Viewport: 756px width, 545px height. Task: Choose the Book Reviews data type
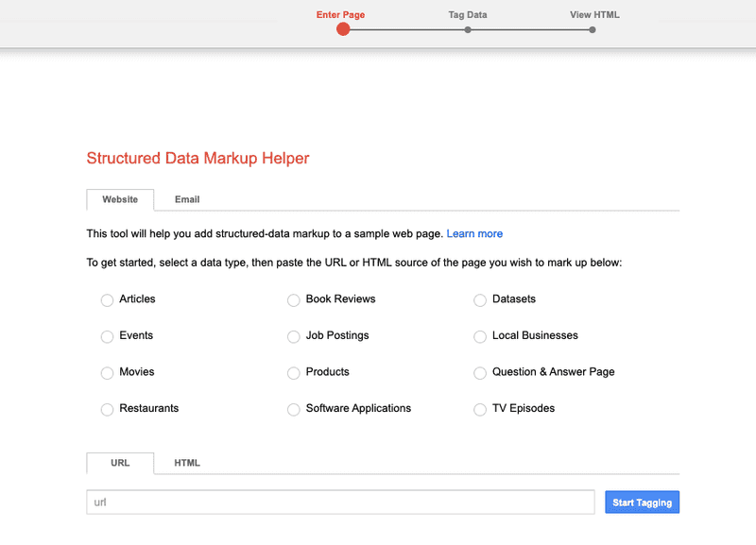coord(294,300)
